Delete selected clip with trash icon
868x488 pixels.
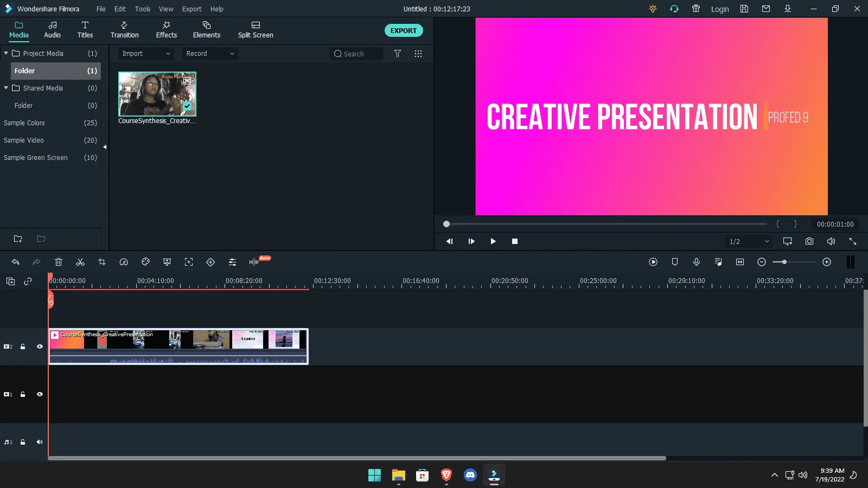pos(59,262)
